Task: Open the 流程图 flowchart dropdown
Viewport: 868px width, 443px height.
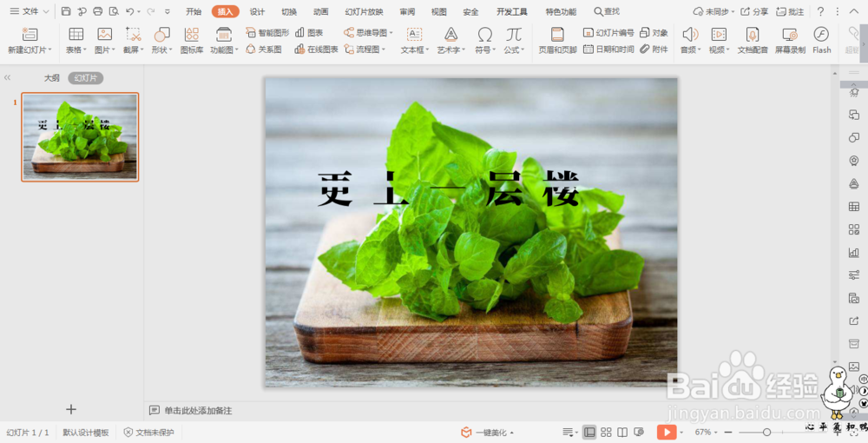Action: click(365, 50)
